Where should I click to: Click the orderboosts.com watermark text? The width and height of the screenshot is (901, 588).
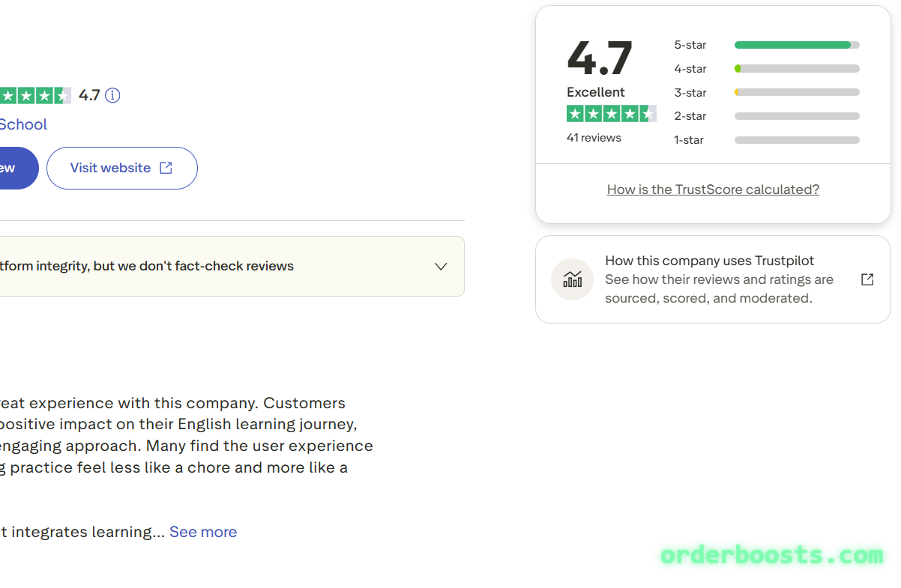tap(771, 555)
